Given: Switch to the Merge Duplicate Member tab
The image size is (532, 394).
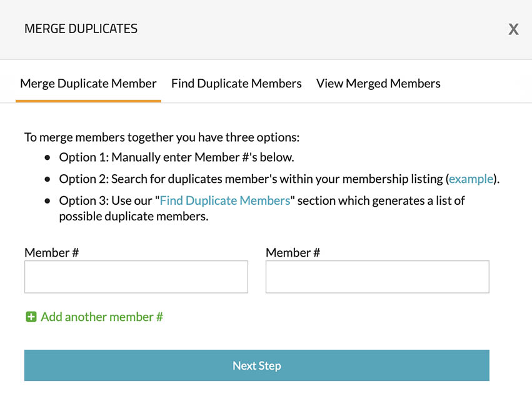Looking at the screenshot, I should 88,84.
